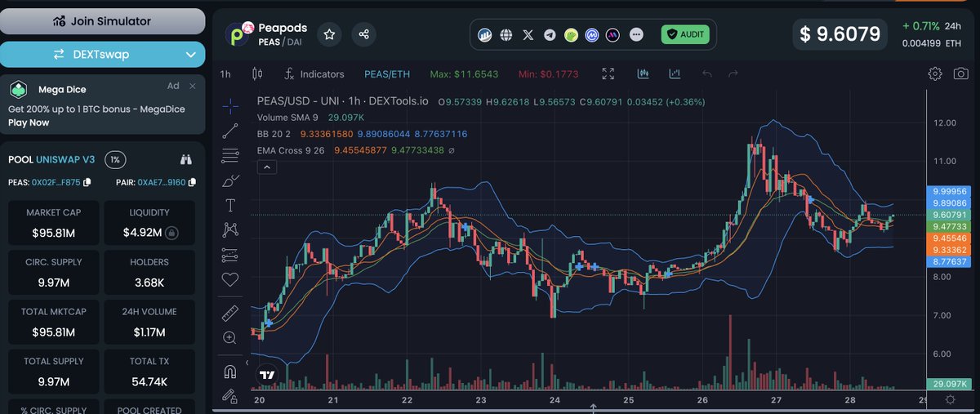The height and width of the screenshot is (414, 980).
Task: Click the Join Simulator button
Action: tap(102, 21)
